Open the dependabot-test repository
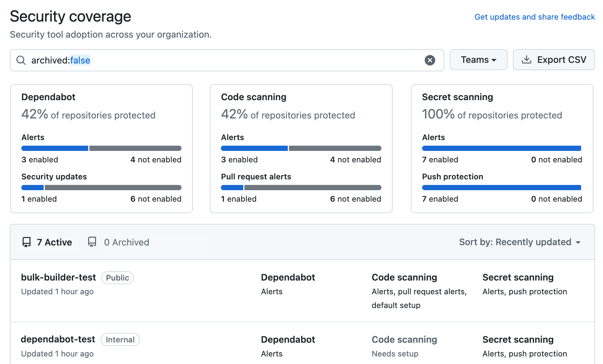This screenshot has height=364, width=603. click(58, 339)
